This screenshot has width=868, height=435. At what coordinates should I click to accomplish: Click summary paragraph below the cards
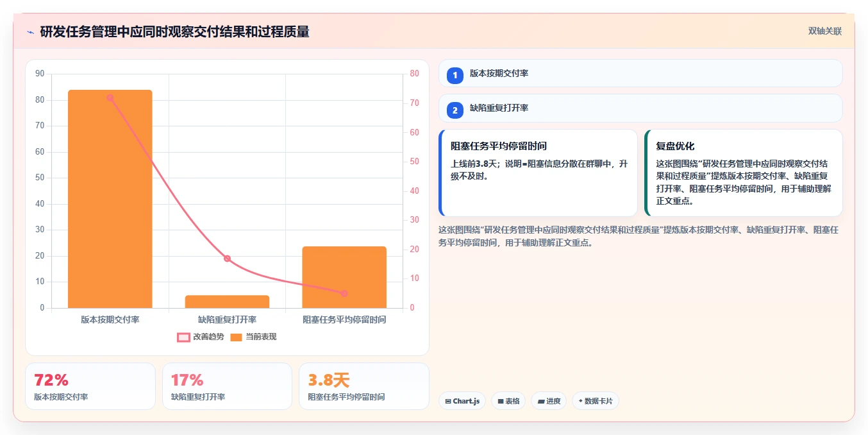[x=638, y=236]
